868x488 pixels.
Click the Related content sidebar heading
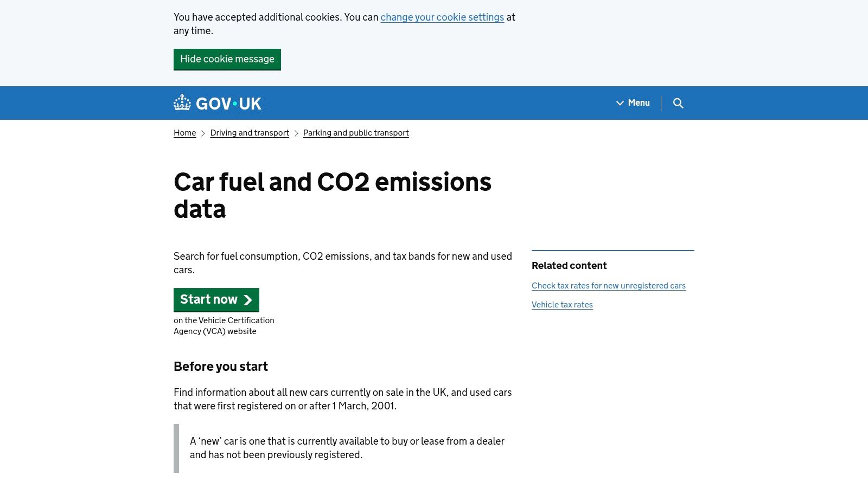tap(569, 266)
